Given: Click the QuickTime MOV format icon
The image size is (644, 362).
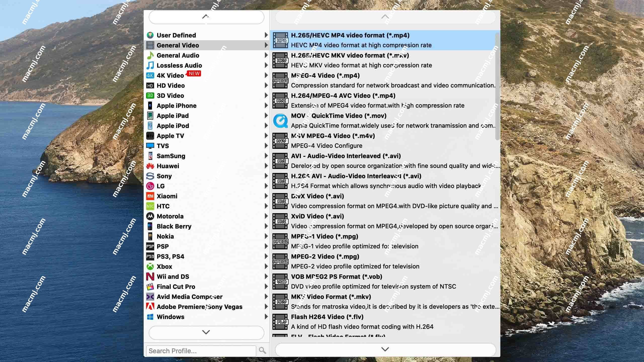Looking at the screenshot, I should point(280,121).
